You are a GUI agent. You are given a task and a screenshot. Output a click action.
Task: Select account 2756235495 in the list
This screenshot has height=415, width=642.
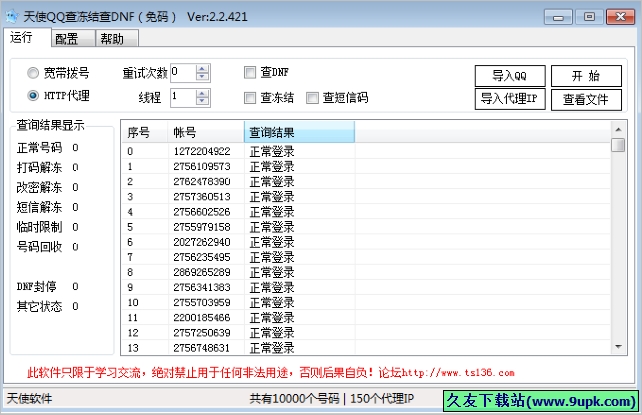(202, 257)
